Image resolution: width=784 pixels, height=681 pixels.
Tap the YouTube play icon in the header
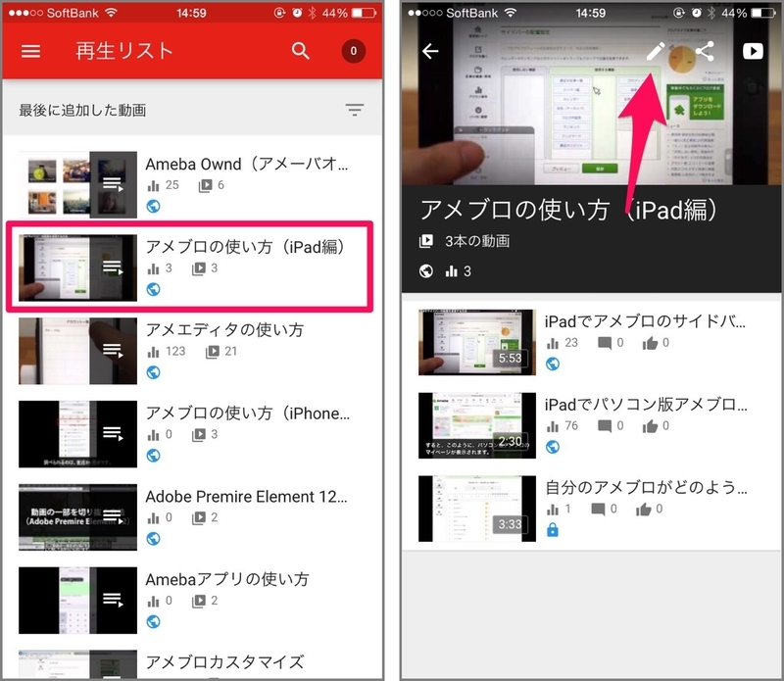pos(753,51)
